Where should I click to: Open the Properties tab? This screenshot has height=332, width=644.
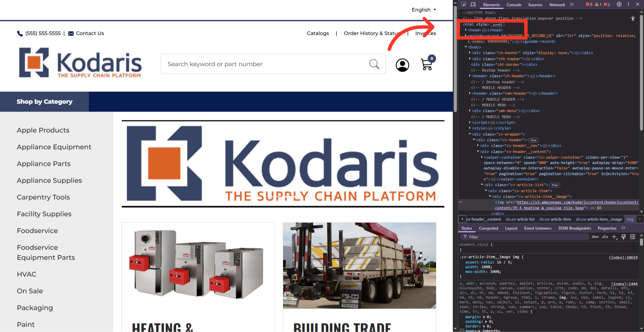click(x=607, y=228)
